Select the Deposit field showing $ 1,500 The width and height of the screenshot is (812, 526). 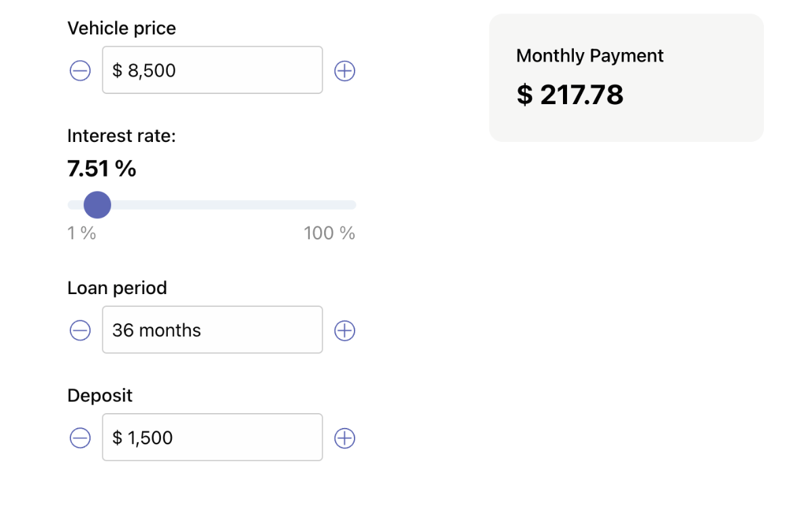pos(212,437)
